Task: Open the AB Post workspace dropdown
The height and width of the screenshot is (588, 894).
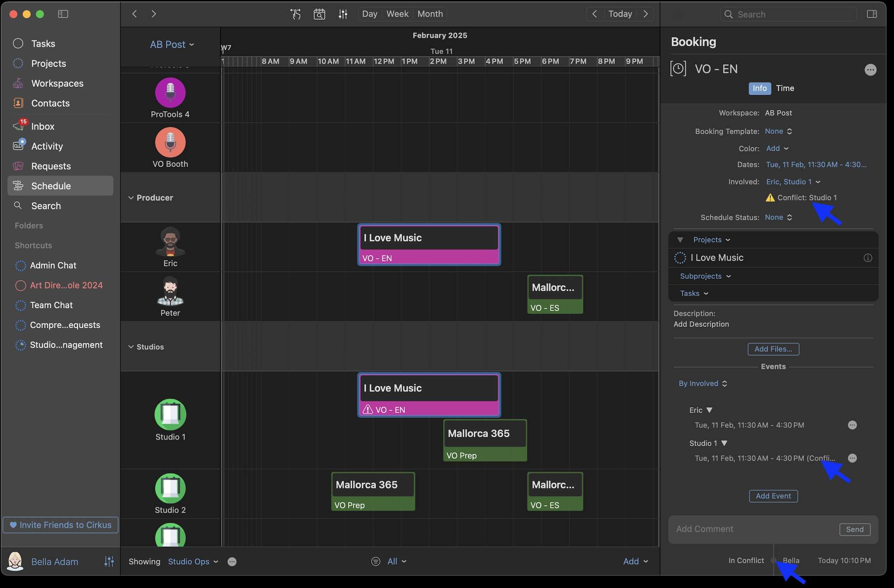Action: [x=172, y=44]
